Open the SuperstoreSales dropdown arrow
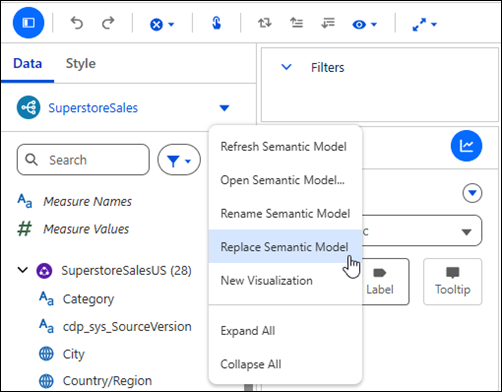Image resolution: width=502 pixels, height=392 pixels. point(224,108)
